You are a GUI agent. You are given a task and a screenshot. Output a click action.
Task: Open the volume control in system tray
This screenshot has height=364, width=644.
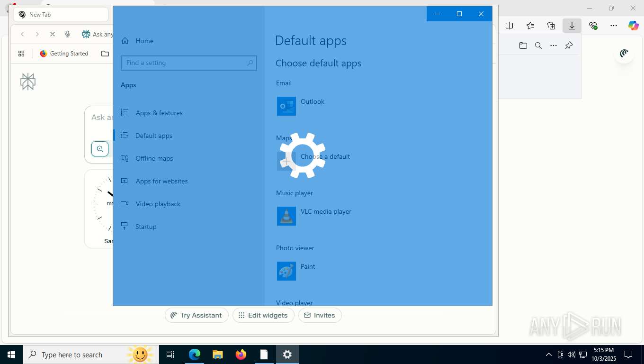(x=572, y=355)
